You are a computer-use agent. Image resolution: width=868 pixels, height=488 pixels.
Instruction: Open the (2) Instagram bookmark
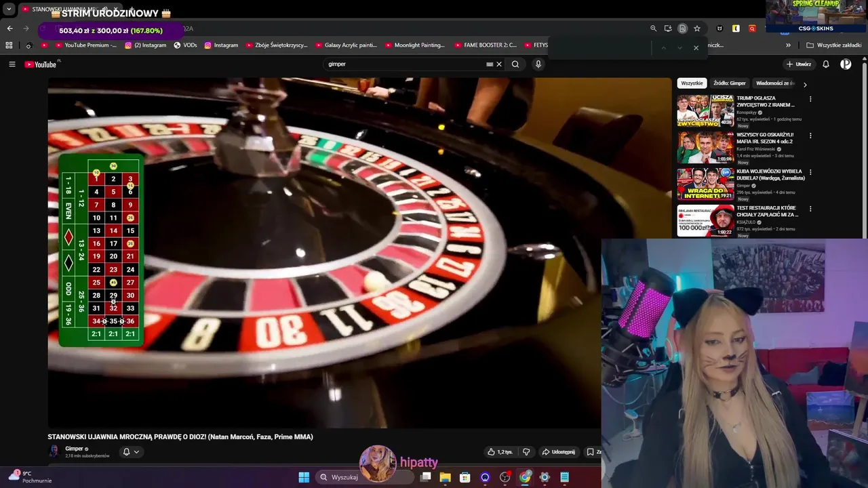click(146, 45)
